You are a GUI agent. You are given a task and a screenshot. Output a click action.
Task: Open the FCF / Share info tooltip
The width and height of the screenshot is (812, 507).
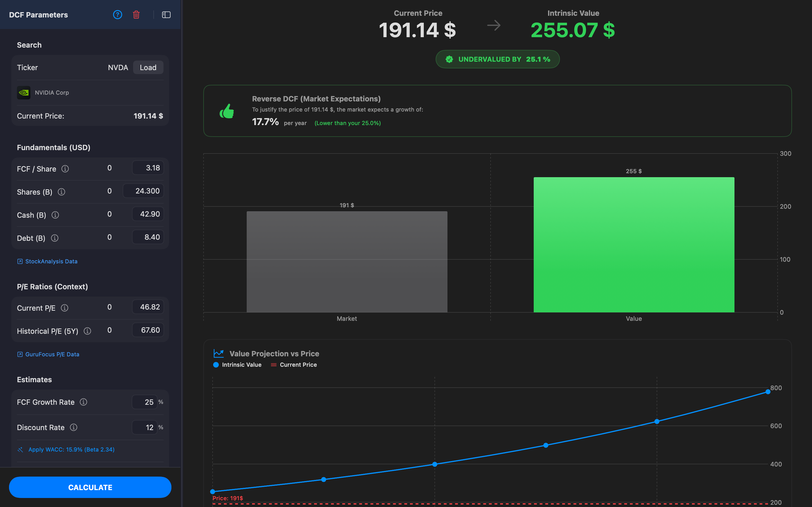[x=65, y=169]
